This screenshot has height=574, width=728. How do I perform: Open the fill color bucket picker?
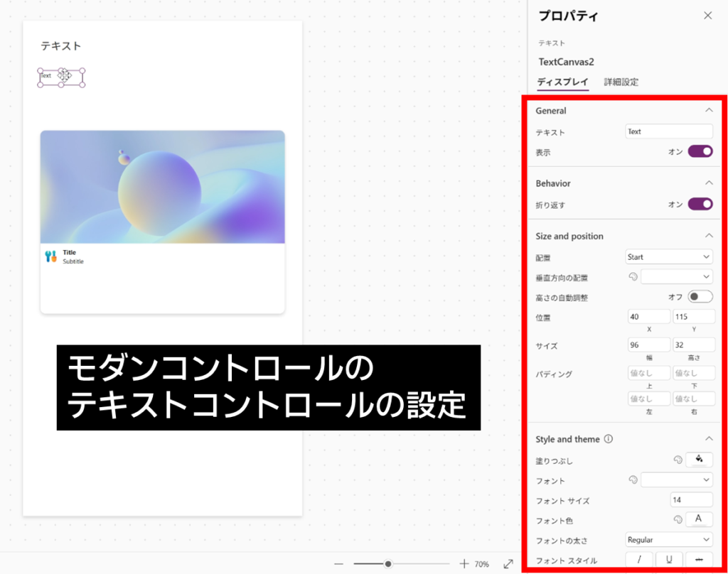(699, 460)
